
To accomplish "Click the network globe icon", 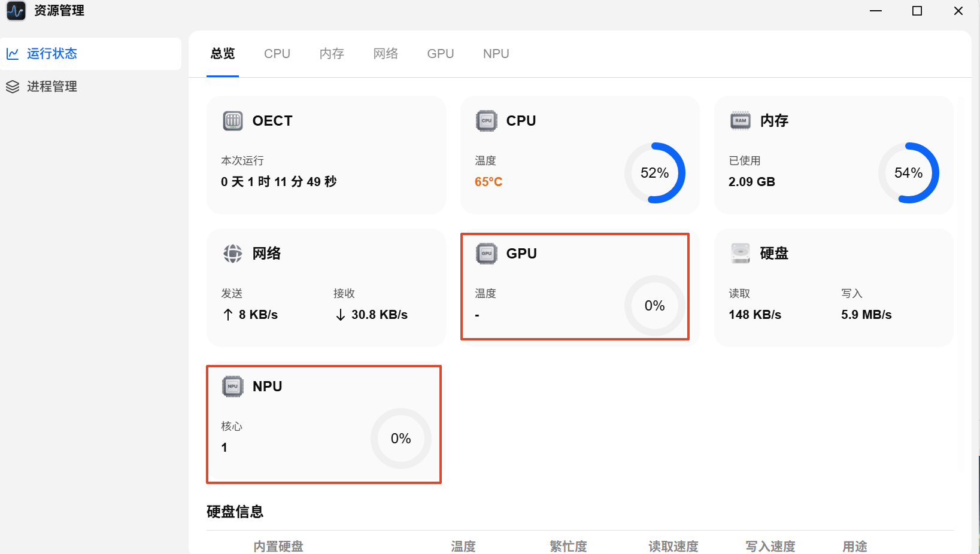I will (x=233, y=254).
